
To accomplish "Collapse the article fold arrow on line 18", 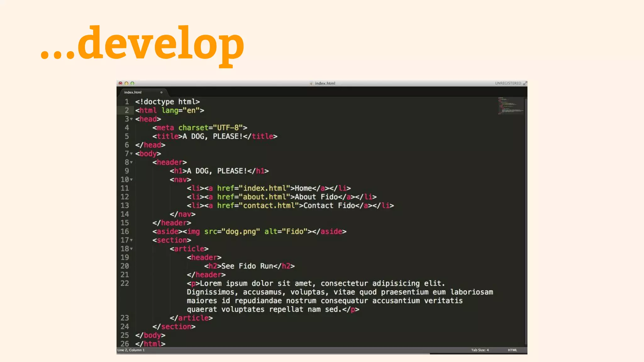I will (x=131, y=249).
